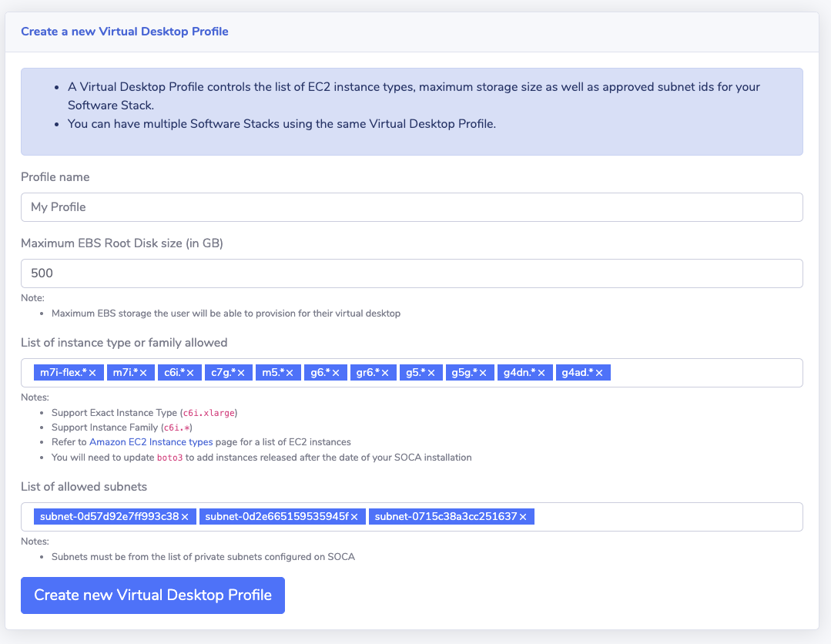Delete the m5.* instance tag
831x644 pixels.
[289, 373]
